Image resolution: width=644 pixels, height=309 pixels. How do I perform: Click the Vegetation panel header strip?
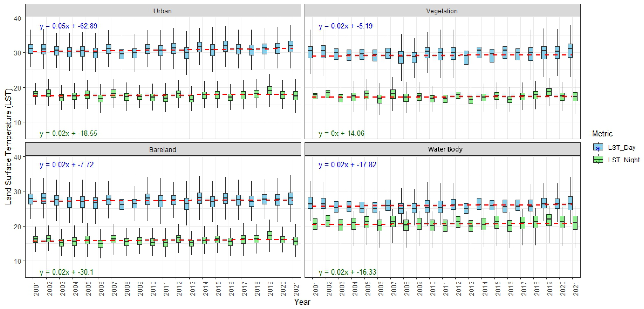point(442,11)
